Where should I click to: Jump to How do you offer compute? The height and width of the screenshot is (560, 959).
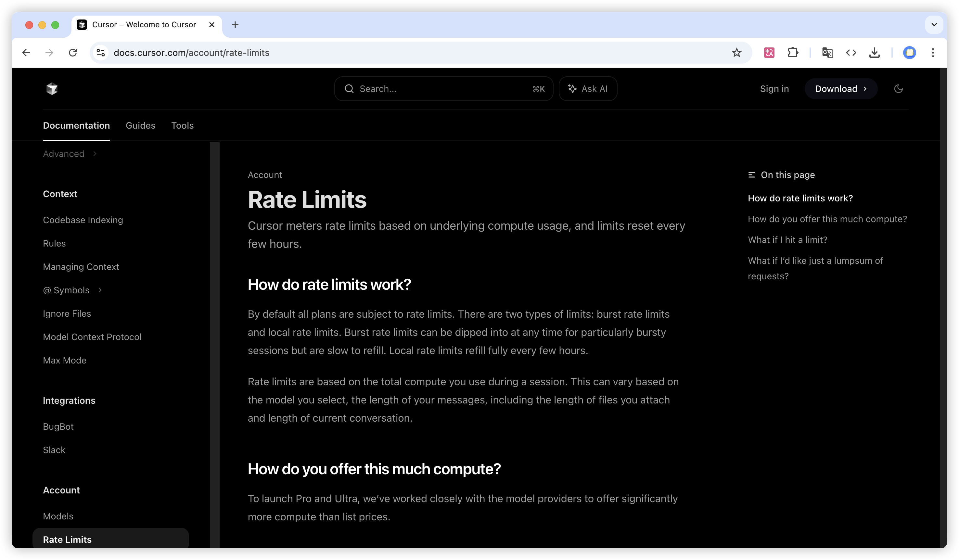(827, 219)
